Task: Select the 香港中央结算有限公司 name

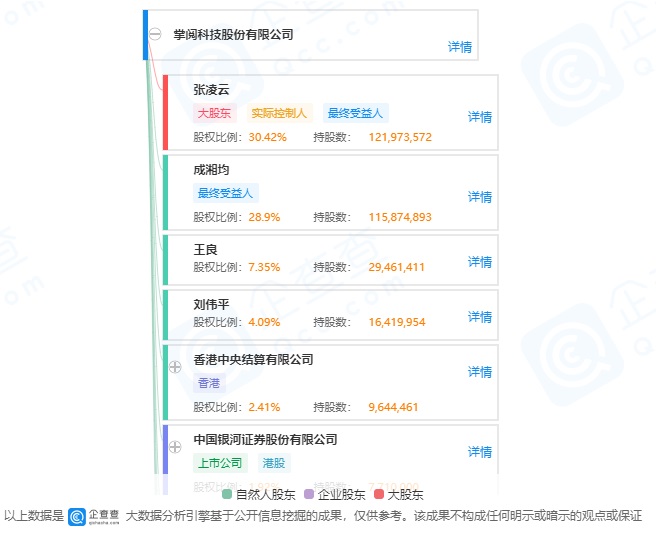Action: pyautogui.click(x=254, y=359)
